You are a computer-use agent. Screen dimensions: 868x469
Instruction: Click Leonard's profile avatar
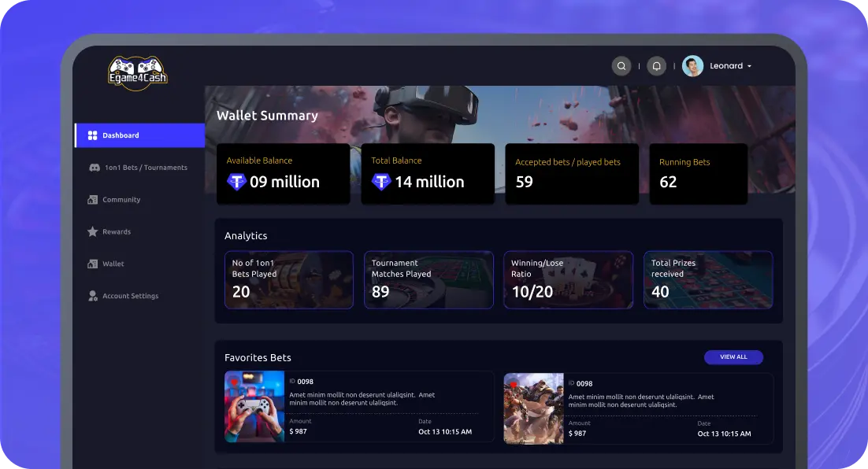[692, 66]
